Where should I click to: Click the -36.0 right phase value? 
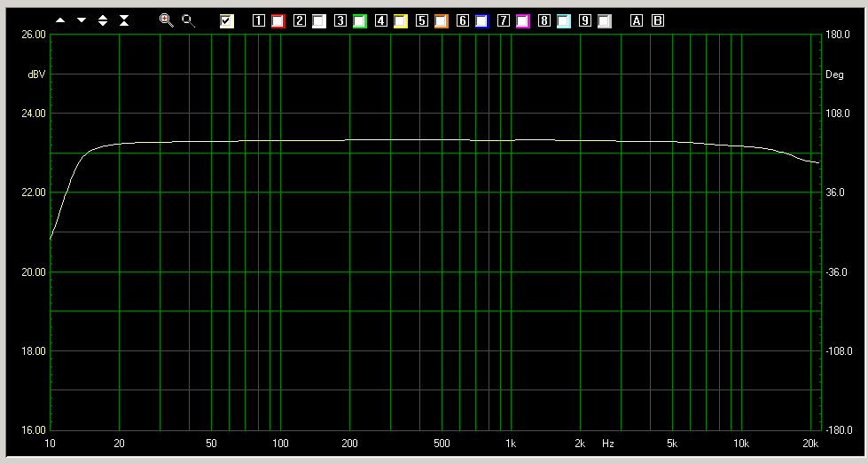tap(836, 271)
